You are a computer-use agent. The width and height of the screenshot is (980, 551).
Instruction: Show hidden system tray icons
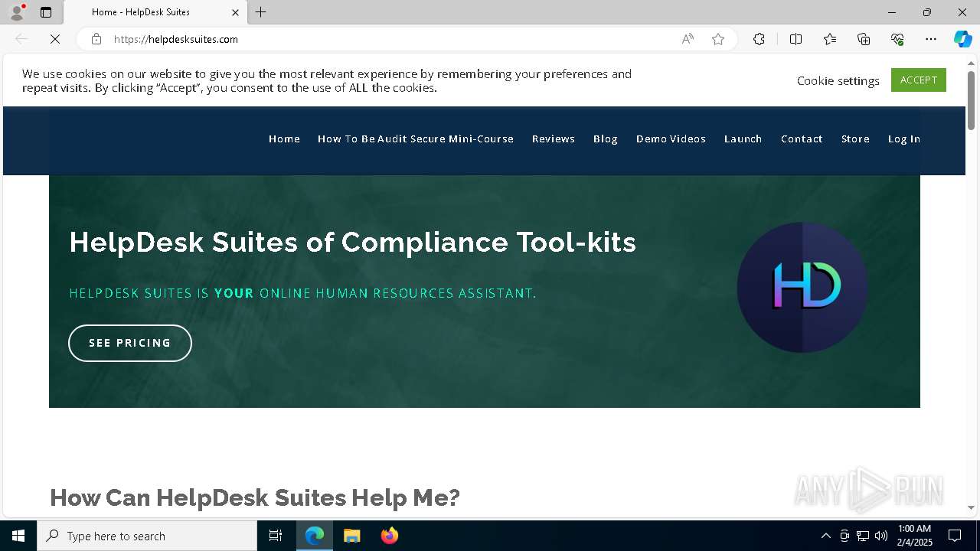coord(825,536)
